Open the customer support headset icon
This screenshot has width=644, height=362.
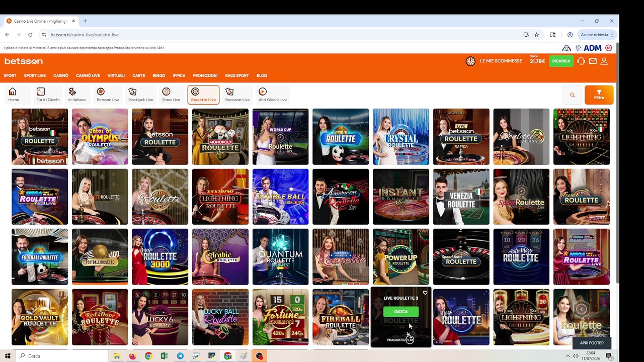(581, 61)
